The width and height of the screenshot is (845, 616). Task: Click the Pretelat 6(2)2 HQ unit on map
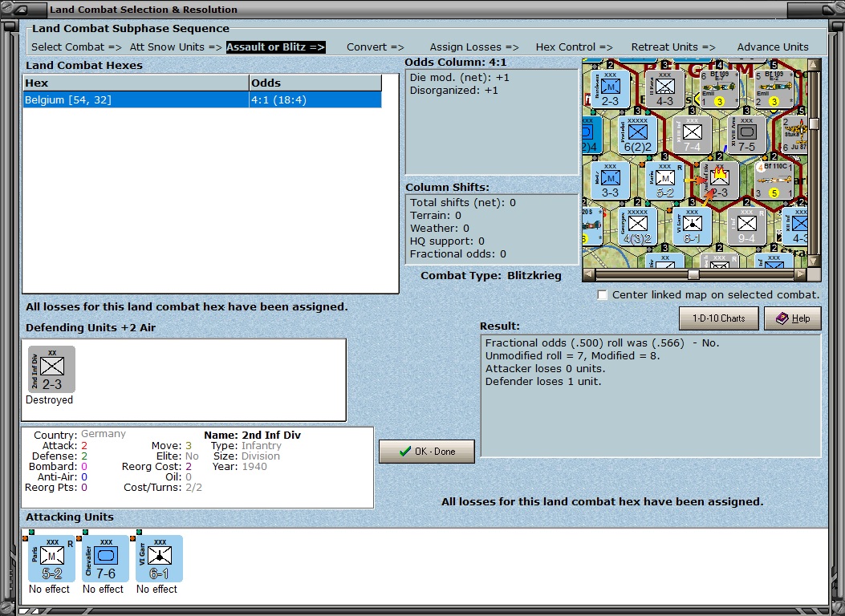click(x=637, y=135)
